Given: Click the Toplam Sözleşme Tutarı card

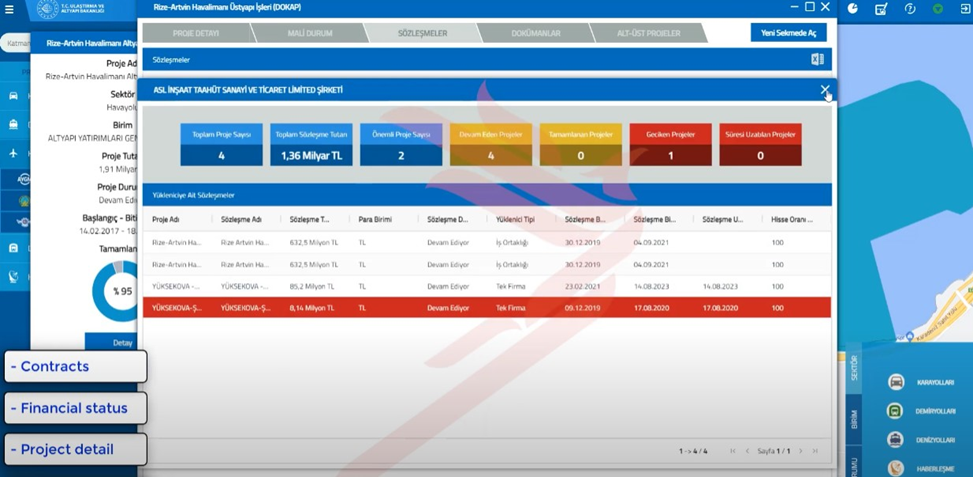Looking at the screenshot, I should (311, 145).
